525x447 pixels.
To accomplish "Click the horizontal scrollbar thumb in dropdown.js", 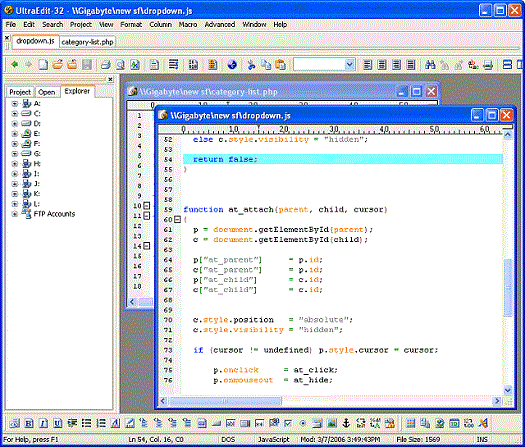I will (225, 401).
